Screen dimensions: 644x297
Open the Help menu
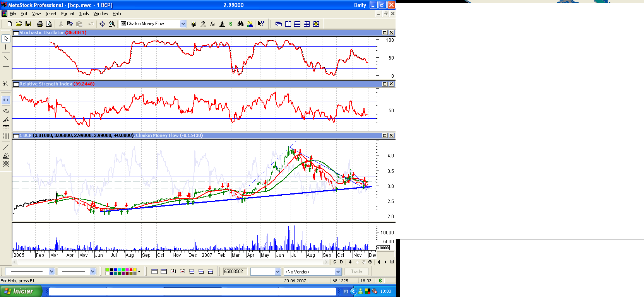click(x=116, y=14)
